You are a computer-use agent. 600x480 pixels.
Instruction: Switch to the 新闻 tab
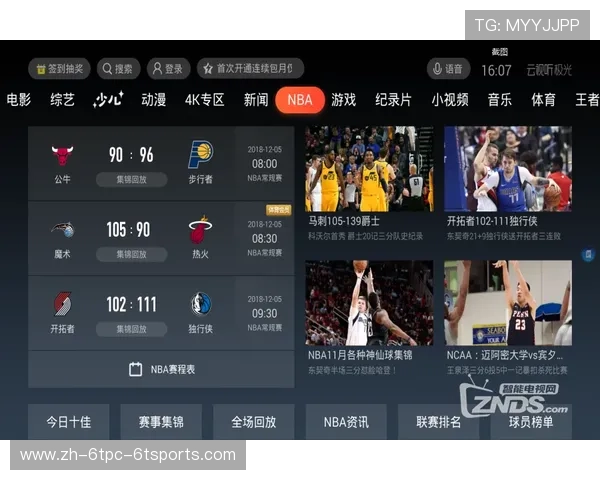tap(256, 100)
